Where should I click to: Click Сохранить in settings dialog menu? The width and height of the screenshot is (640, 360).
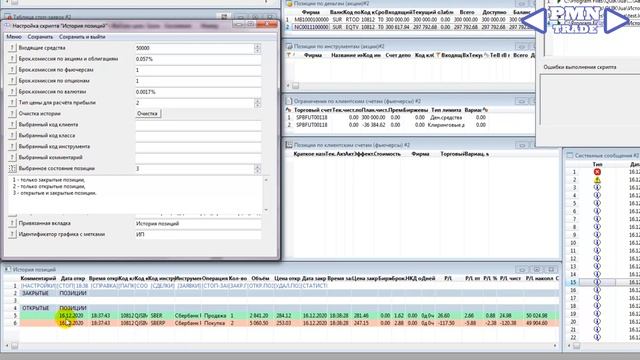(40, 37)
